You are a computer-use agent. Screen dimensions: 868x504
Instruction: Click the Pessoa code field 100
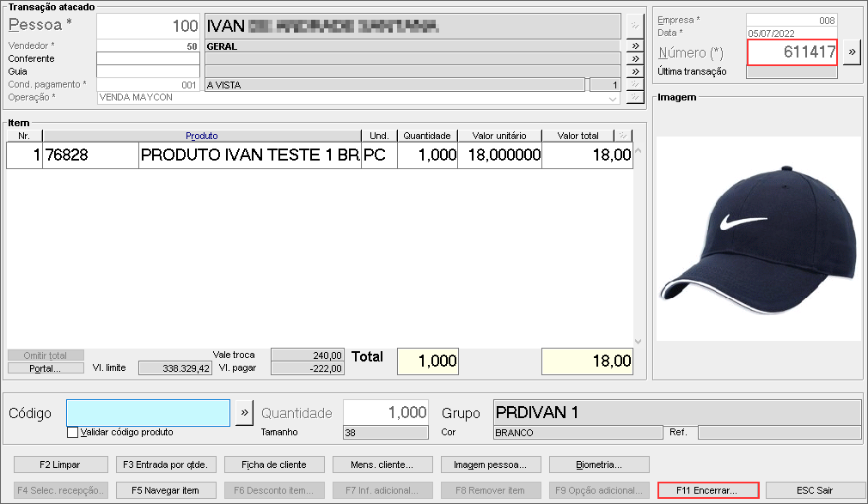tap(148, 26)
